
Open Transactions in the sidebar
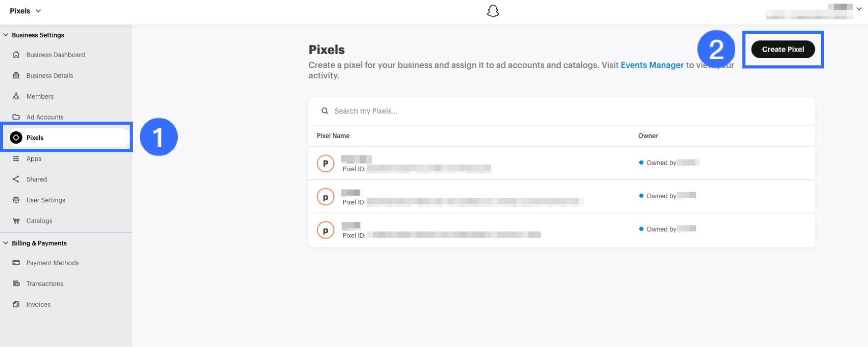(45, 284)
